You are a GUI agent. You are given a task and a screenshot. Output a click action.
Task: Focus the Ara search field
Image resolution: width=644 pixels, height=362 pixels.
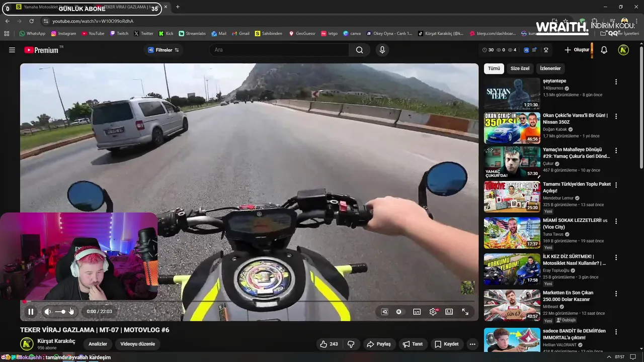(279, 50)
